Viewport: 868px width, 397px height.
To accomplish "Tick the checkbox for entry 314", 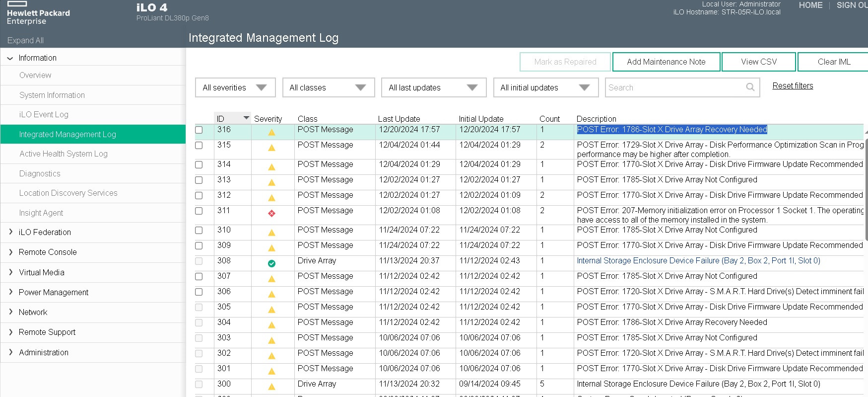I will [x=199, y=164].
